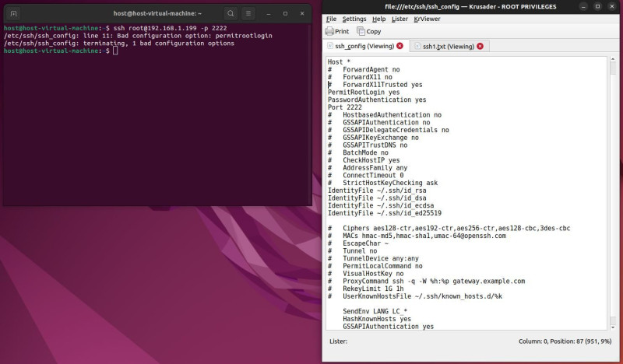
Task: Minimize the terminal window
Action: tap(269, 13)
